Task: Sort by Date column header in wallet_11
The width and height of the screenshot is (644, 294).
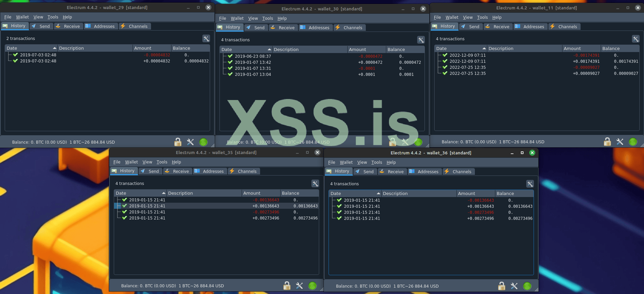Action: pyautogui.click(x=461, y=49)
